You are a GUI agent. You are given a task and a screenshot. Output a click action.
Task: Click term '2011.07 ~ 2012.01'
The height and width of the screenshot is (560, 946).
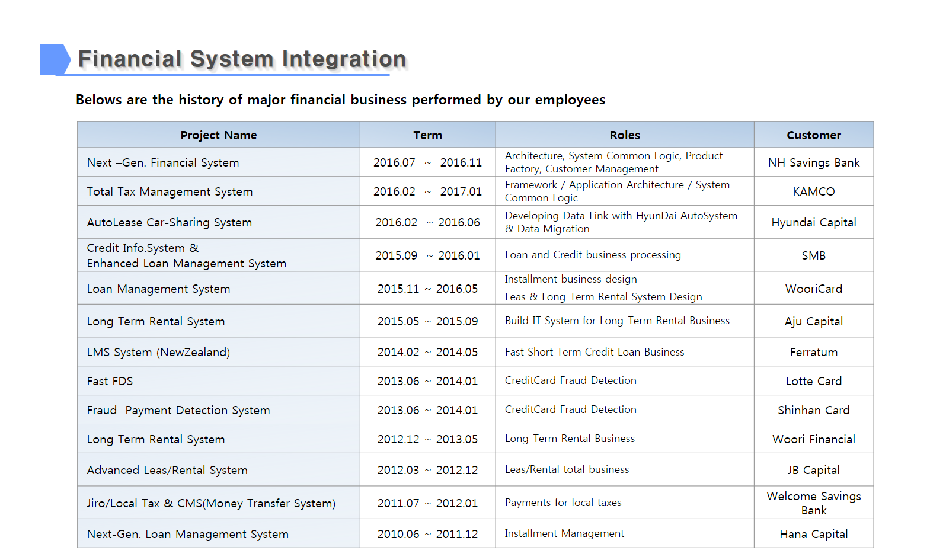pos(428,503)
